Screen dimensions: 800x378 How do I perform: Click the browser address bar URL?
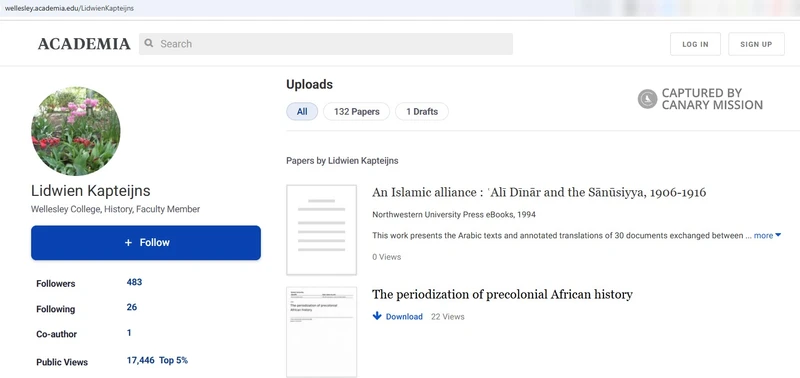pyautogui.click(x=69, y=8)
